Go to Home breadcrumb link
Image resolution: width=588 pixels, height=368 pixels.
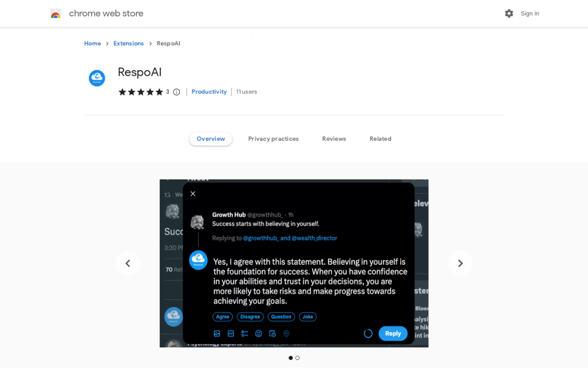pyautogui.click(x=92, y=43)
